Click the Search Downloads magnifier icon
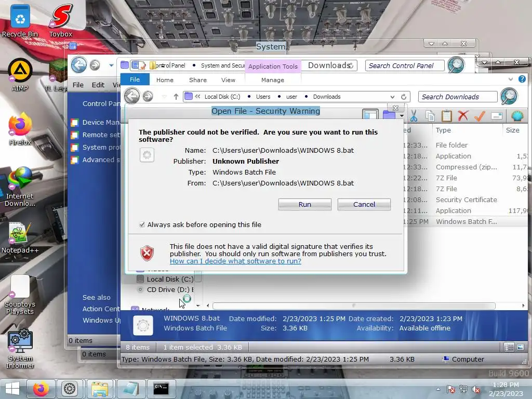 pyautogui.click(x=509, y=96)
